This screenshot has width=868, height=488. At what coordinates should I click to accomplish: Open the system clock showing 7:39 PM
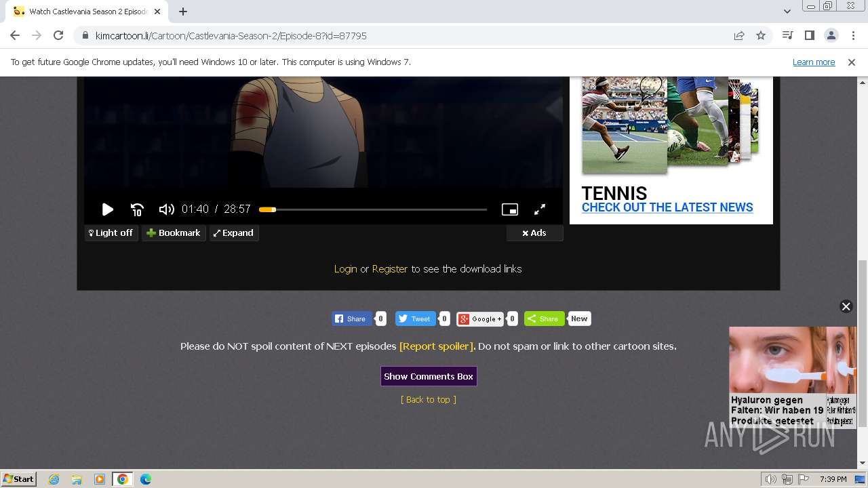tap(833, 479)
